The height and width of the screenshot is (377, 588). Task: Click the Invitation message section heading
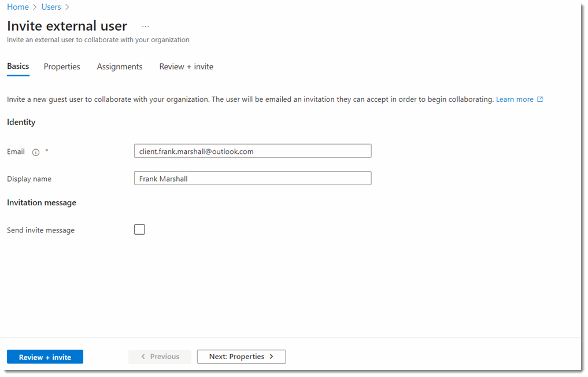click(42, 202)
